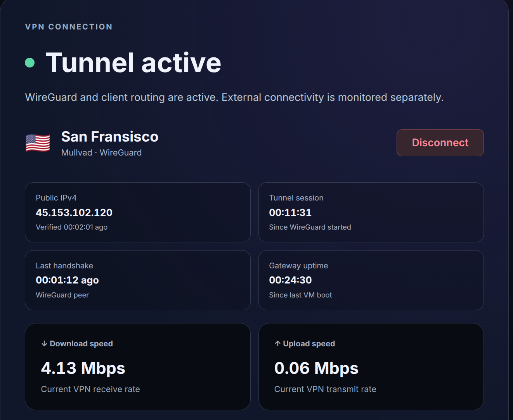Click the "Upload speed" label
This screenshot has height=420, width=513.
click(309, 344)
